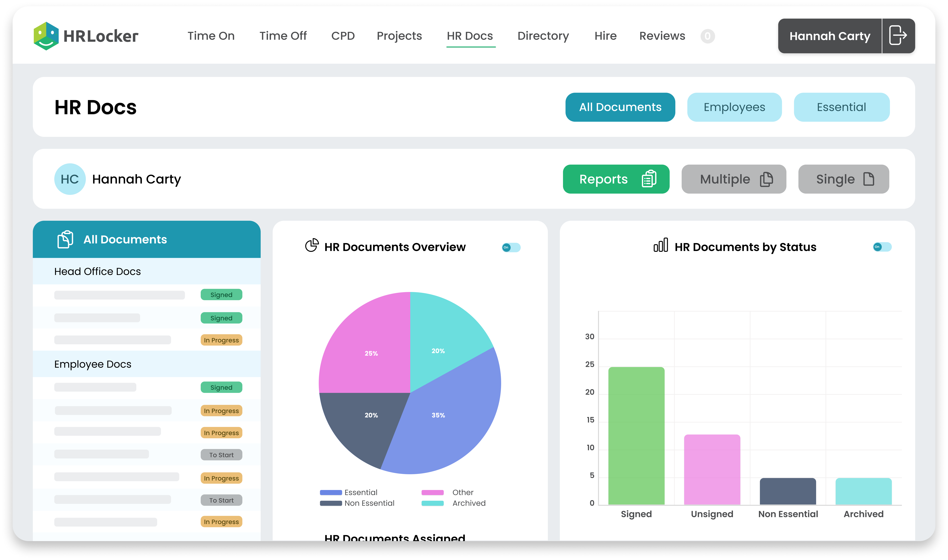Viewport: 948px width, 560px height.
Task: Click the single page icon on Single button
Action: tap(869, 179)
